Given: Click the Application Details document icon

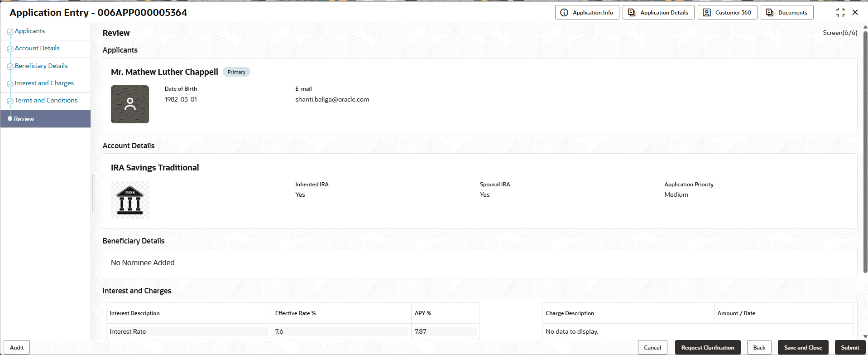Looking at the screenshot, I should pyautogui.click(x=632, y=13).
